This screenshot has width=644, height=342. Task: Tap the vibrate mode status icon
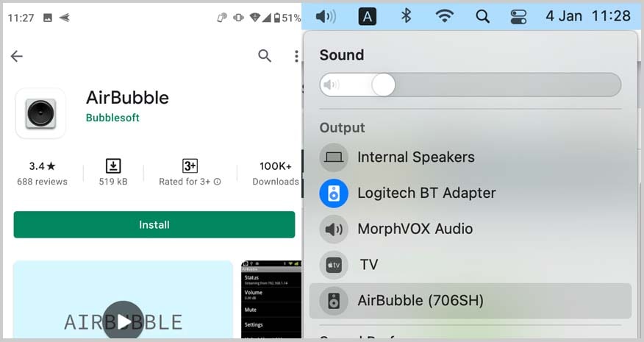point(238,18)
